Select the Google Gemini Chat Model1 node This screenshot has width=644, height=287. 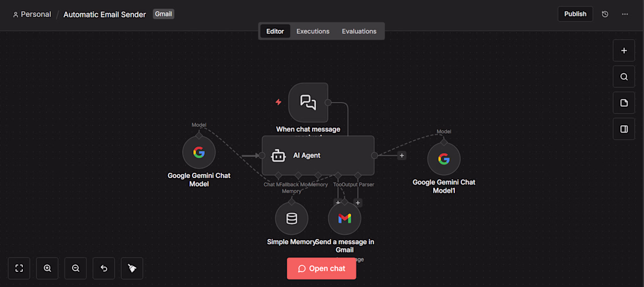(444, 159)
